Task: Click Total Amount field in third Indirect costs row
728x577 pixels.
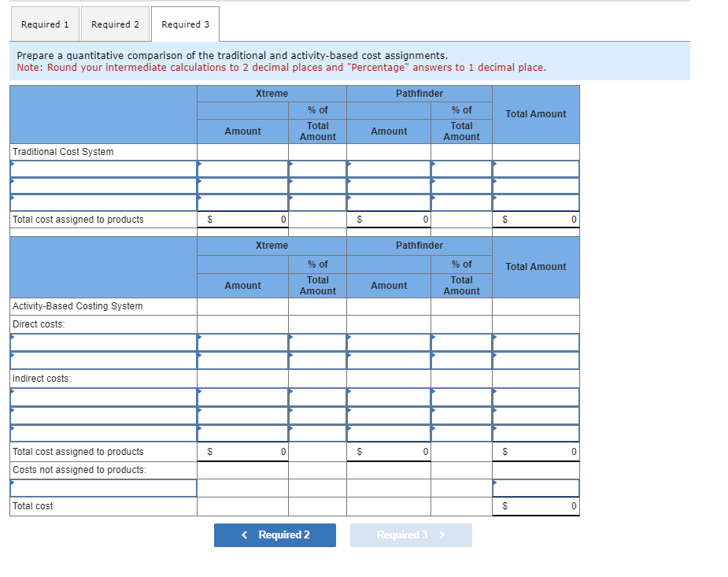Action: (x=536, y=433)
